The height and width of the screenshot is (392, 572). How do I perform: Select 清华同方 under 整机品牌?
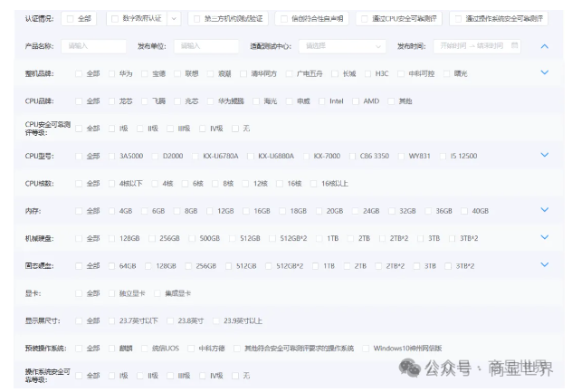[x=243, y=73]
